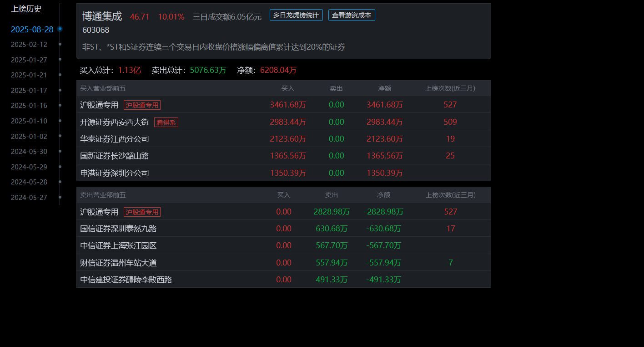Open 申港证券深圳分公司 branch
The height and width of the screenshot is (347, 644).
pos(115,173)
